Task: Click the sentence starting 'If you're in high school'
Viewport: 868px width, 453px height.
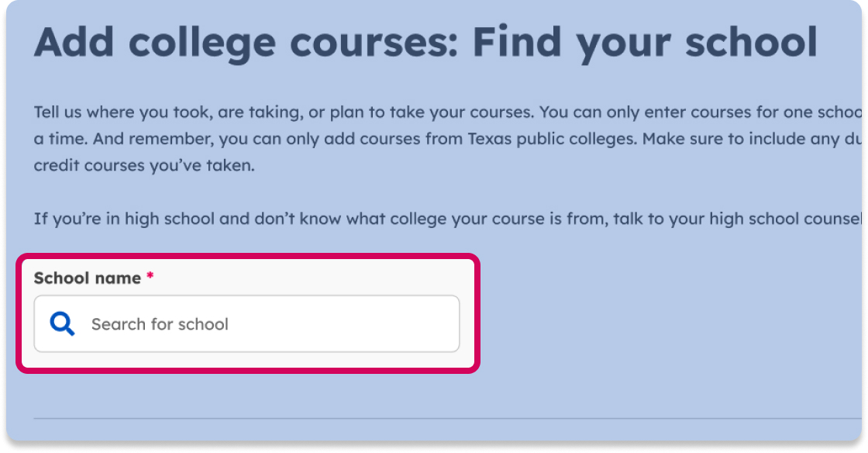Action: [447, 219]
